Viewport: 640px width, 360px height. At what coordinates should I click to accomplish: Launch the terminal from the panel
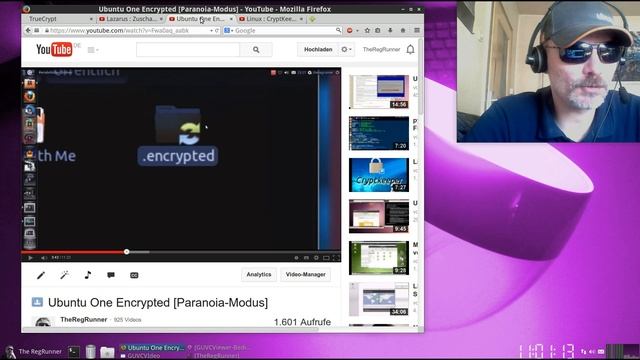(74, 351)
